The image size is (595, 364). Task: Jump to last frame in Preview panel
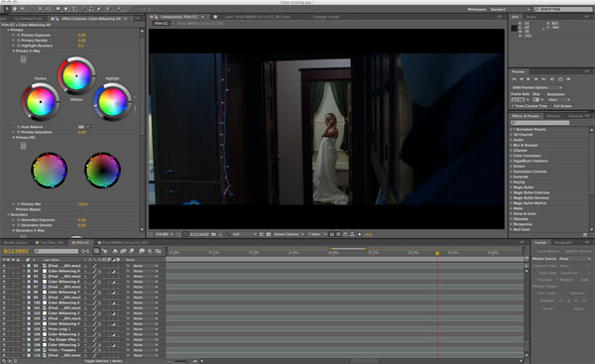click(543, 79)
